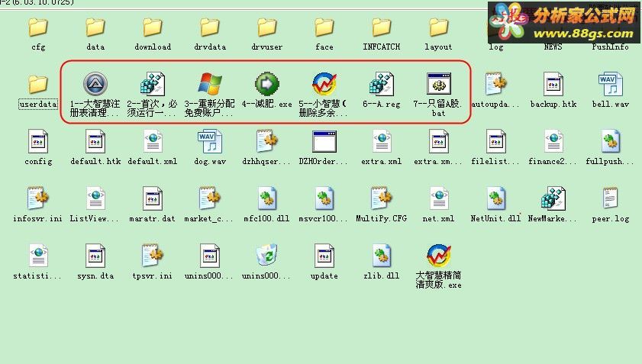
Task: Select the dog.wav sound file
Action: click(x=210, y=142)
